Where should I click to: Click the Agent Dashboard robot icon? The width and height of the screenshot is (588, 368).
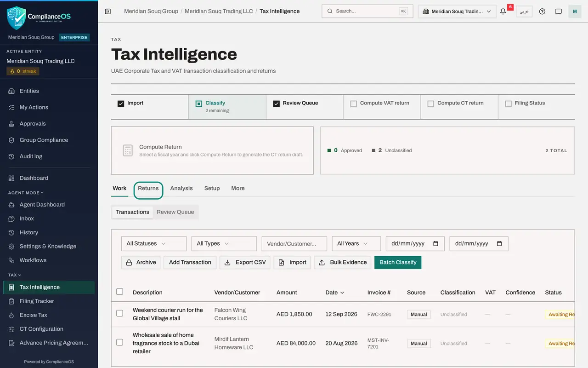11,205
